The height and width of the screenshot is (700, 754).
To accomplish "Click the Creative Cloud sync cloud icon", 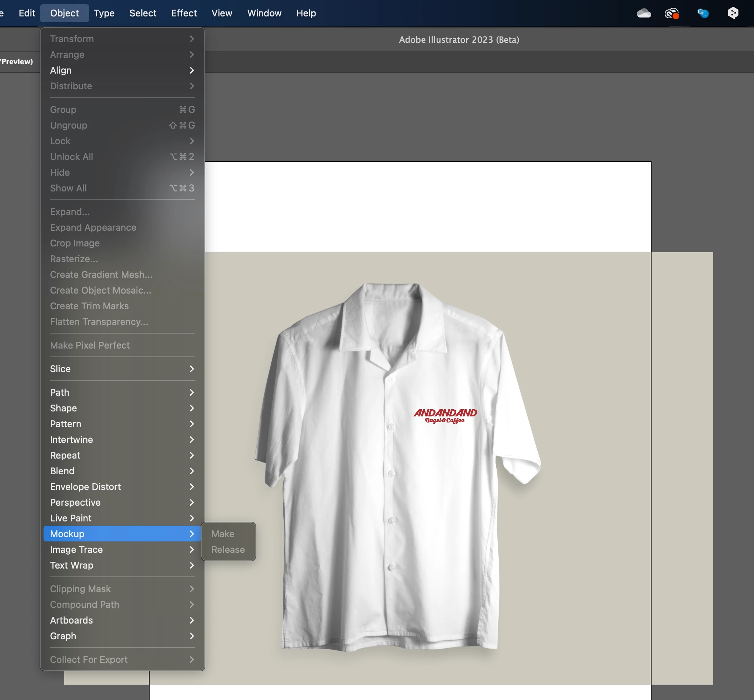I will coord(643,14).
